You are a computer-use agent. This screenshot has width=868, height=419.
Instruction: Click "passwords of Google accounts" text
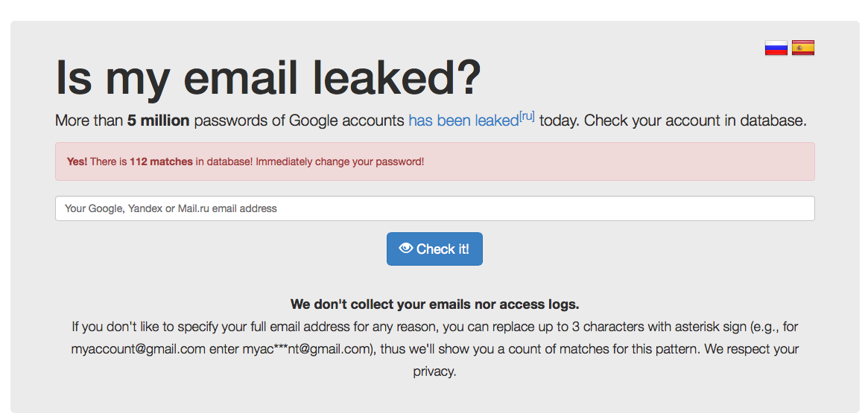tap(299, 121)
